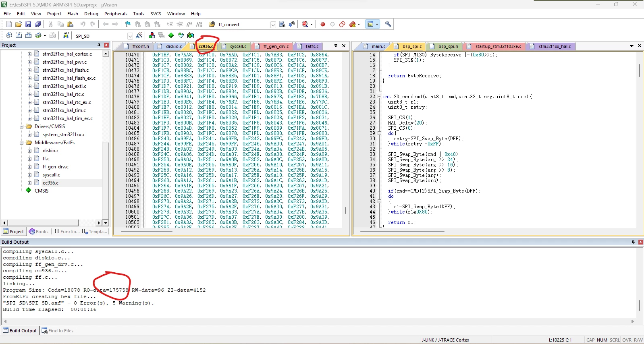Pin the Build Output panel

click(x=633, y=242)
